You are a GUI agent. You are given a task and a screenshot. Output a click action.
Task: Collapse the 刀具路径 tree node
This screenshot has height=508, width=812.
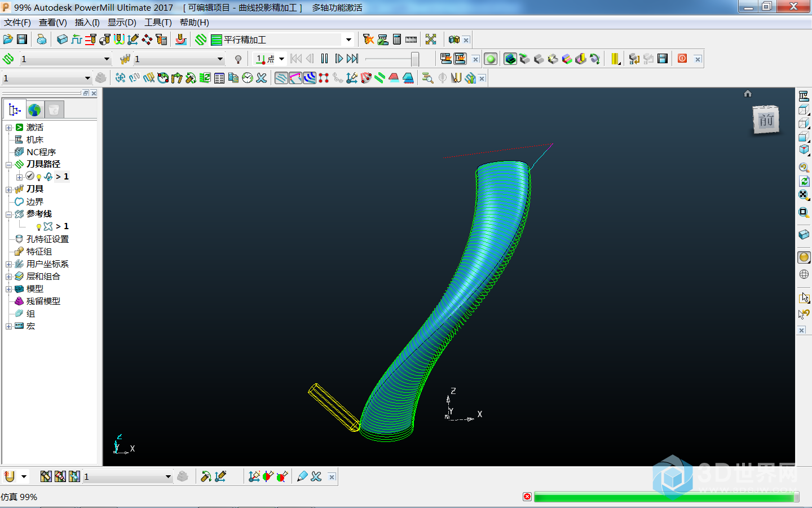click(x=9, y=165)
